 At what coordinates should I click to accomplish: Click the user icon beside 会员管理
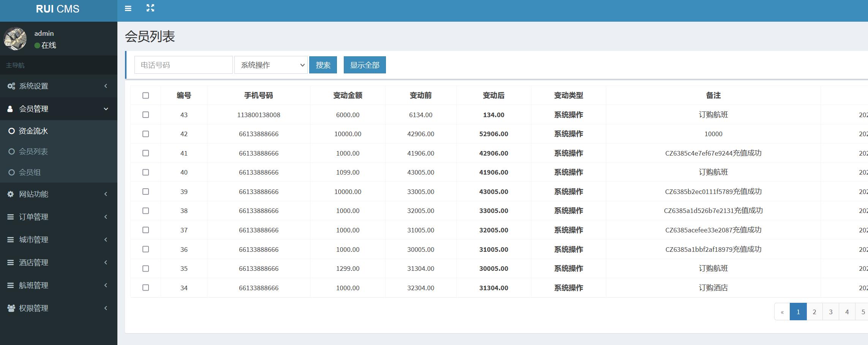(x=10, y=109)
